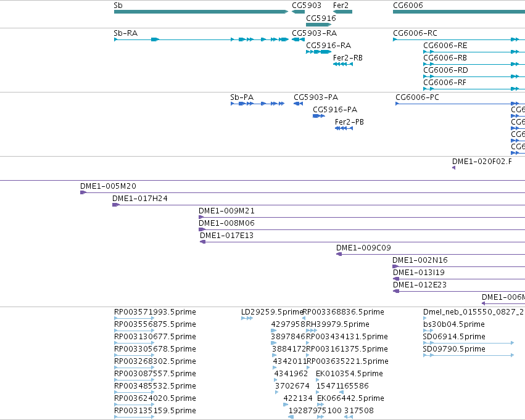This screenshot has width=525, height=420.
Task: Click the DME1-020F02.F clone label
Action: [x=482, y=162]
